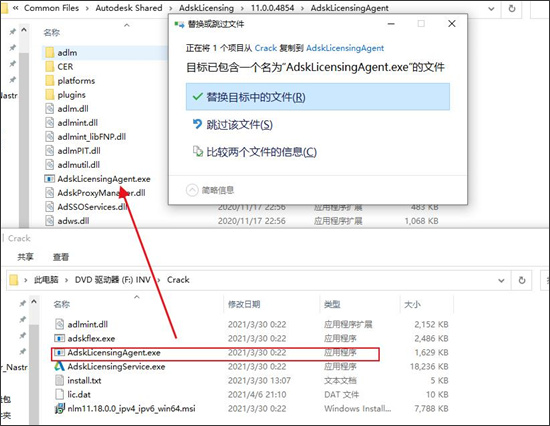
Task: Click type 文本文档 of install.txt
Action: (340, 380)
